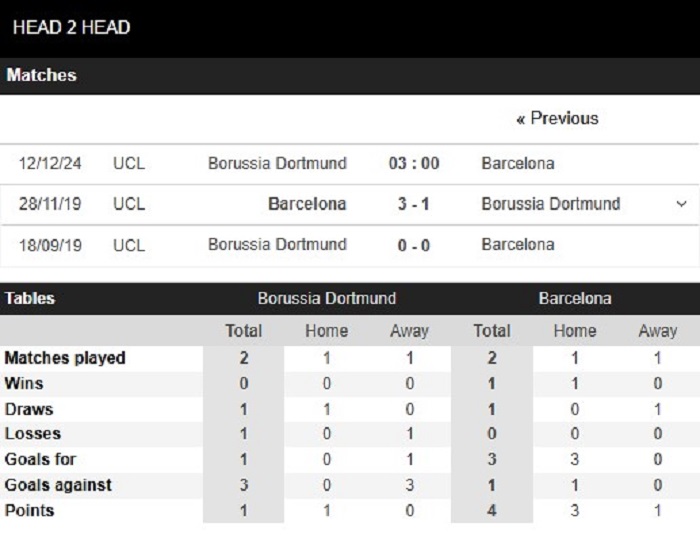Select the 0 - 0 score result
This screenshot has height=538, width=700.
[413, 245]
